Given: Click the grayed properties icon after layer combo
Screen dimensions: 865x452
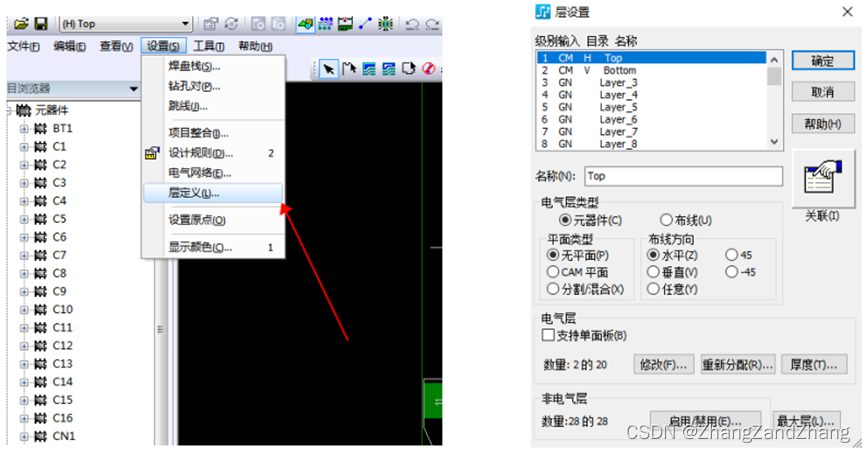Looking at the screenshot, I should 211,24.
